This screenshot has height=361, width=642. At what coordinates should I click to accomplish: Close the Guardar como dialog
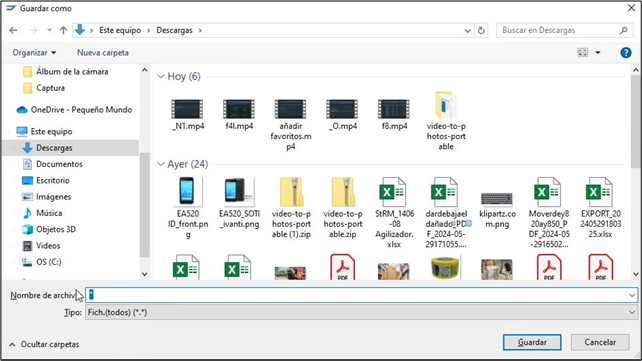click(x=631, y=8)
